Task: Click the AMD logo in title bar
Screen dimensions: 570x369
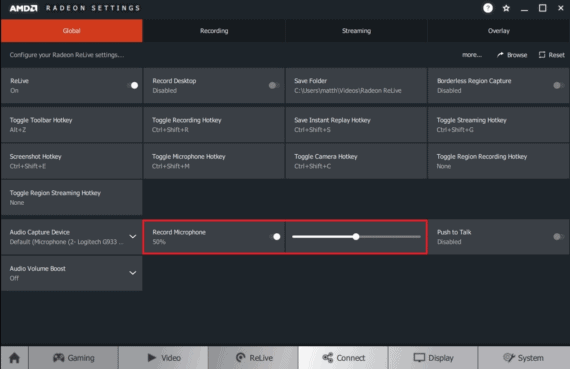Action: pos(24,8)
